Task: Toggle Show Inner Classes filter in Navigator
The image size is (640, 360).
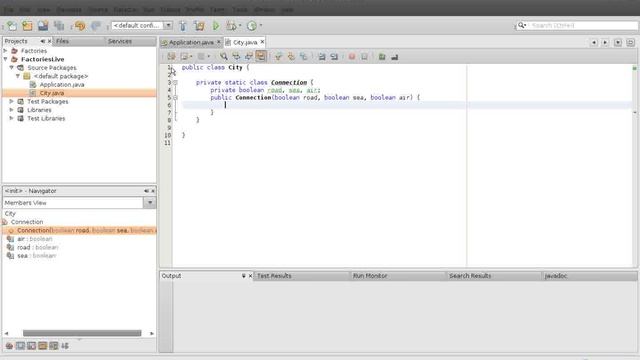Action: [x=53, y=346]
